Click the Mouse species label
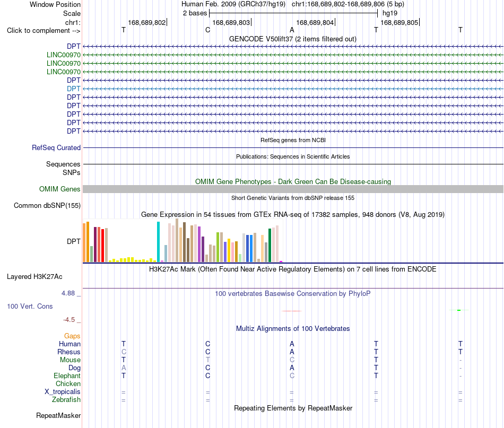Viewport: 504px width, 428px height. 70,360
